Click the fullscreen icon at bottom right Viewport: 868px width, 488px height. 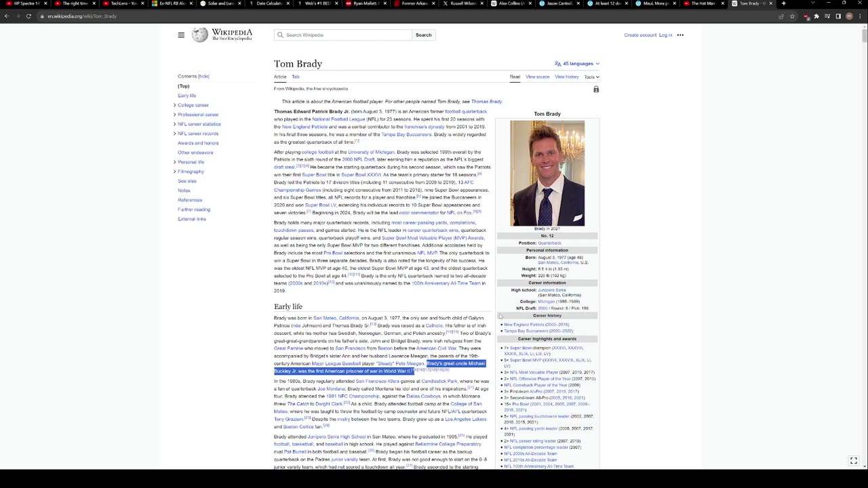854,461
